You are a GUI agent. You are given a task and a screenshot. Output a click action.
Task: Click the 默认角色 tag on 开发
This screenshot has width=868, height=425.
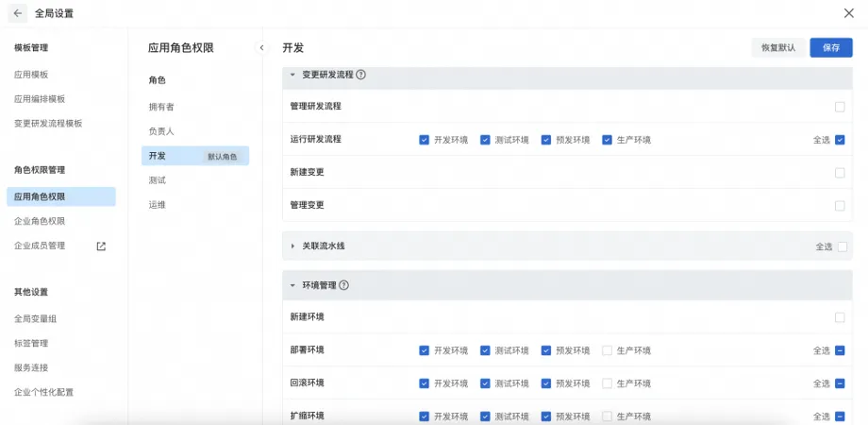222,156
